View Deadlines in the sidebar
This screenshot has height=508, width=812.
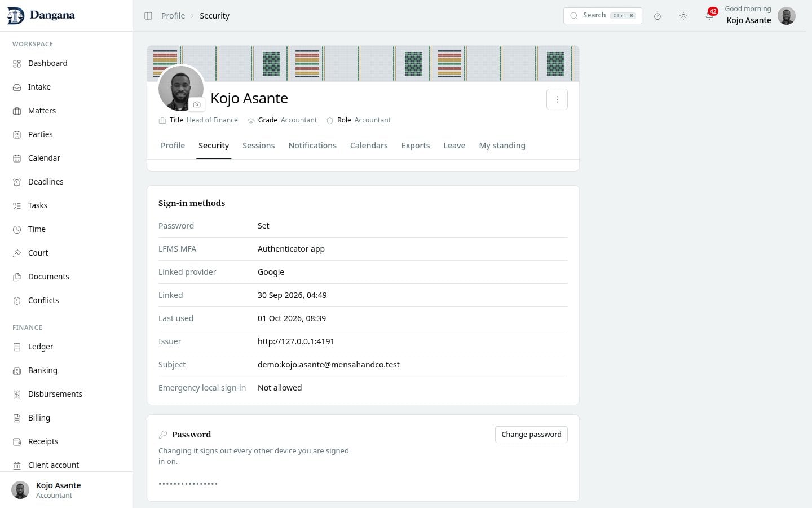[66, 182]
